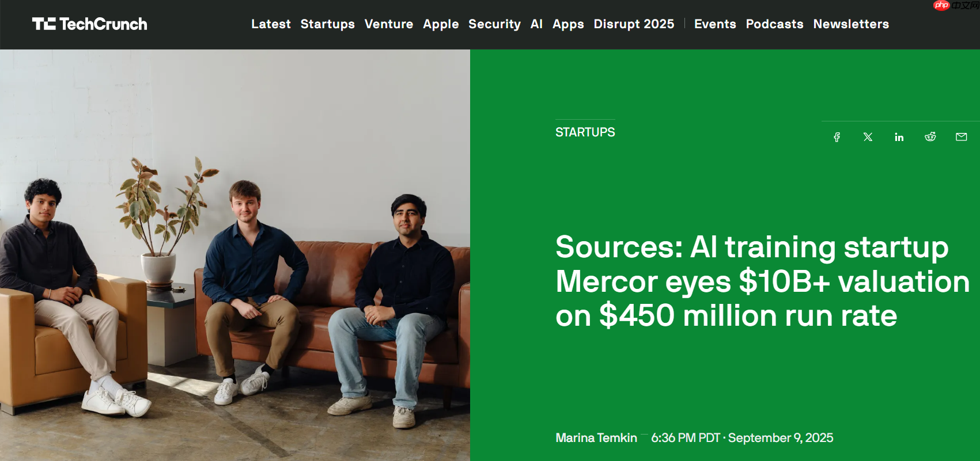Open the Newsletters page
The image size is (980, 461).
(x=851, y=24)
